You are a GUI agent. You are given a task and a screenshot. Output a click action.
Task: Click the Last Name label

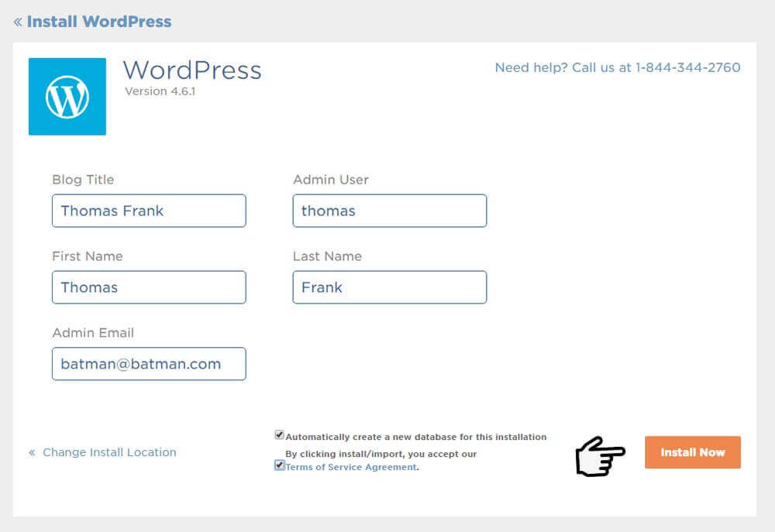pos(327,256)
